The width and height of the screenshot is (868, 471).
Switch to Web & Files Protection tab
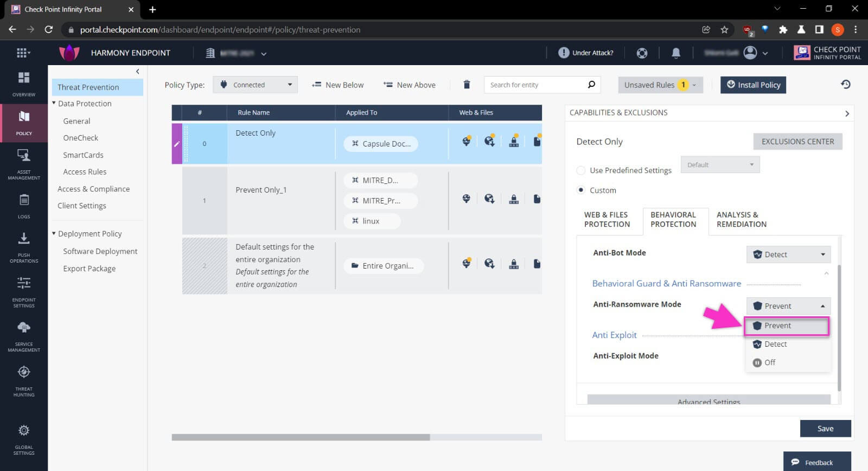(607, 219)
